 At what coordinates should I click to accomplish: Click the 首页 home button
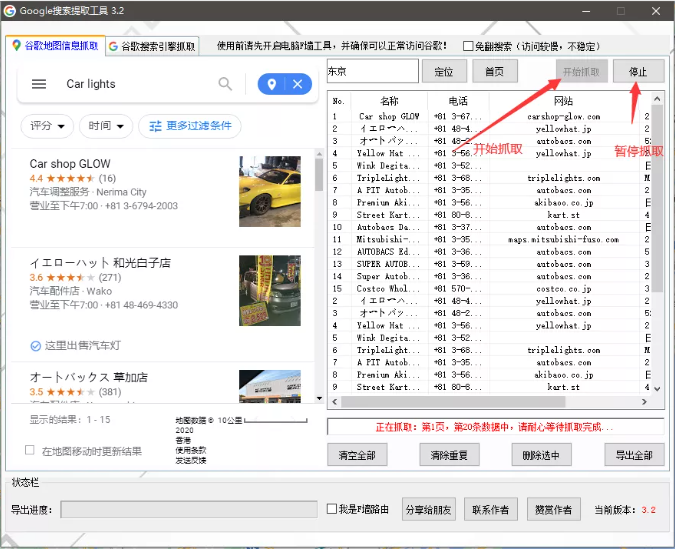tap(495, 71)
